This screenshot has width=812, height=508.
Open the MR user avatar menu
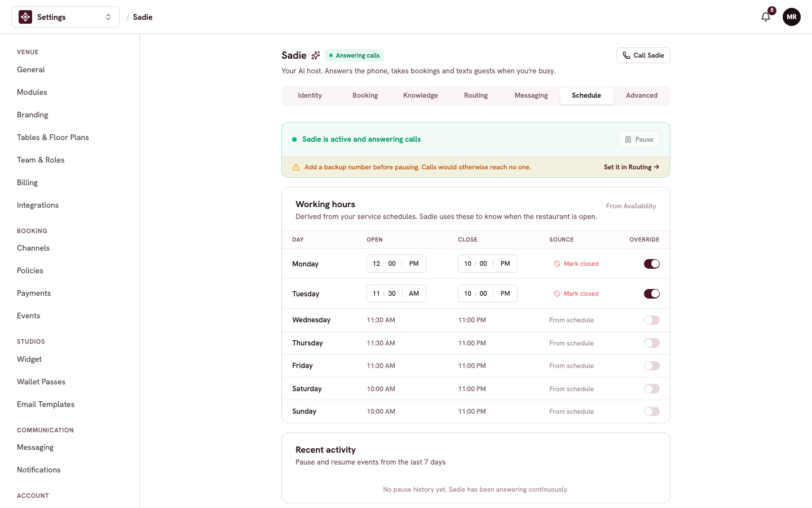pos(792,17)
